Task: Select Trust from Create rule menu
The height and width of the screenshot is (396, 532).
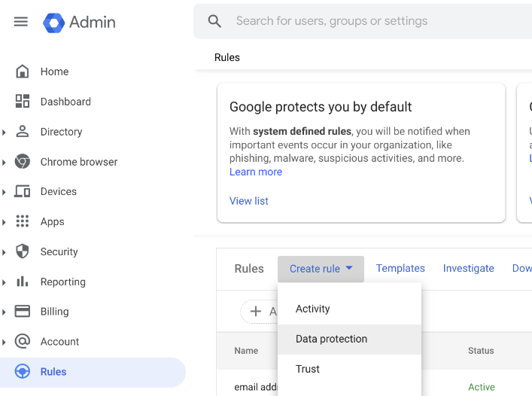Action: (x=349, y=369)
